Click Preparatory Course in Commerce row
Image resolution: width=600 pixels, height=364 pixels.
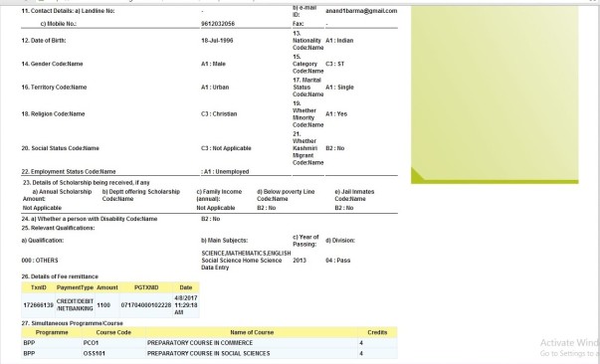(x=209, y=343)
